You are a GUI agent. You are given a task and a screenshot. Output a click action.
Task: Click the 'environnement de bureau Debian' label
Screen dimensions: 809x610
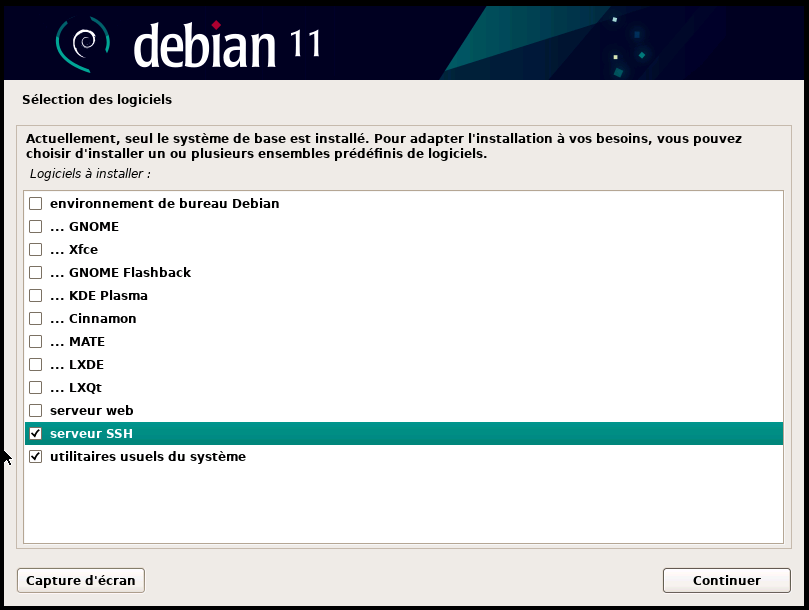pos(165,203)
